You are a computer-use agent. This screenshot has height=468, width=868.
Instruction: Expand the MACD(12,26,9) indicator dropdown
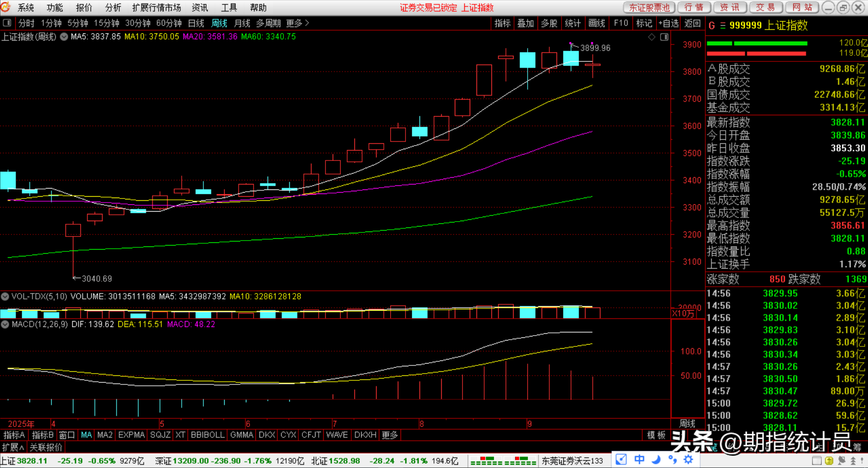[x=5, y=325]
